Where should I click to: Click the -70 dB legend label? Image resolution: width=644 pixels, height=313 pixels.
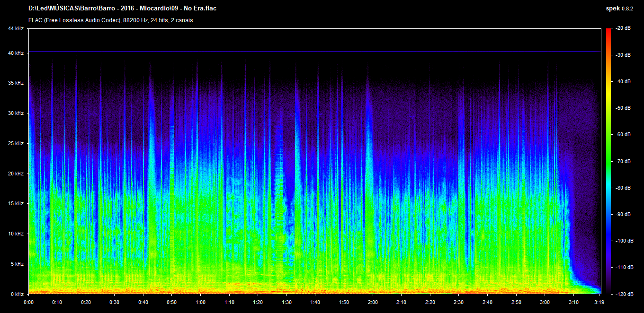click(624, 161)
